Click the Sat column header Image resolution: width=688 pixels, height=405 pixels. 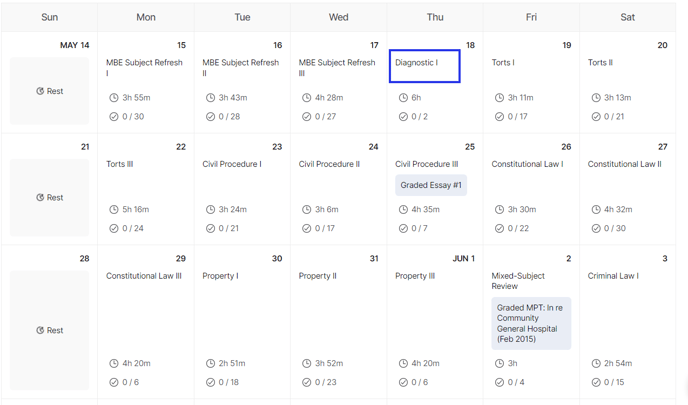627,17
